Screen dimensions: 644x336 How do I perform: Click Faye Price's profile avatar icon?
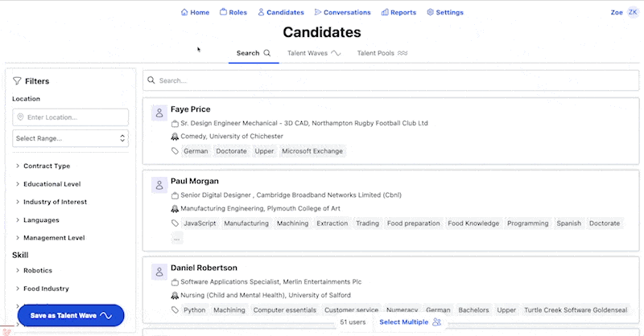(x=159, y=113)
